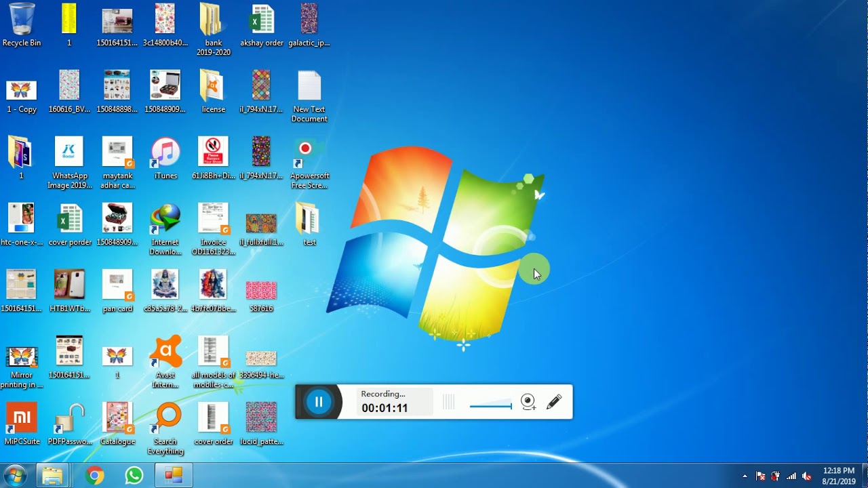Image resolution: width=868 pixels, height=488 pixels.
Task: Select the Recycle Bin icon
Action: click(x=22, y=26)
